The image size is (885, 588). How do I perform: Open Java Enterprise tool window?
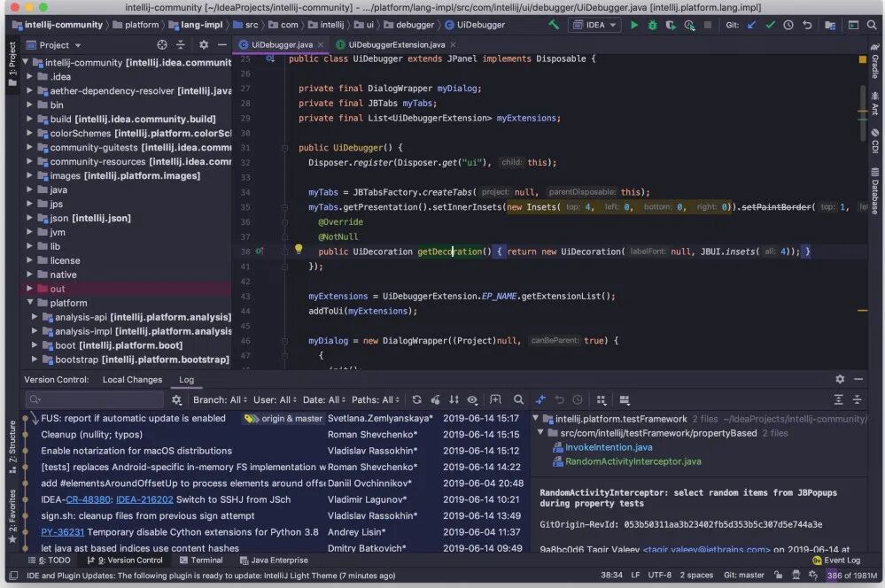coord(275,561)
